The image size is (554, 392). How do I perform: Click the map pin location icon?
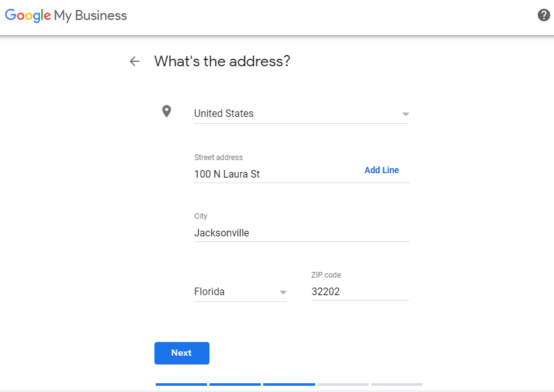[166, 111]
